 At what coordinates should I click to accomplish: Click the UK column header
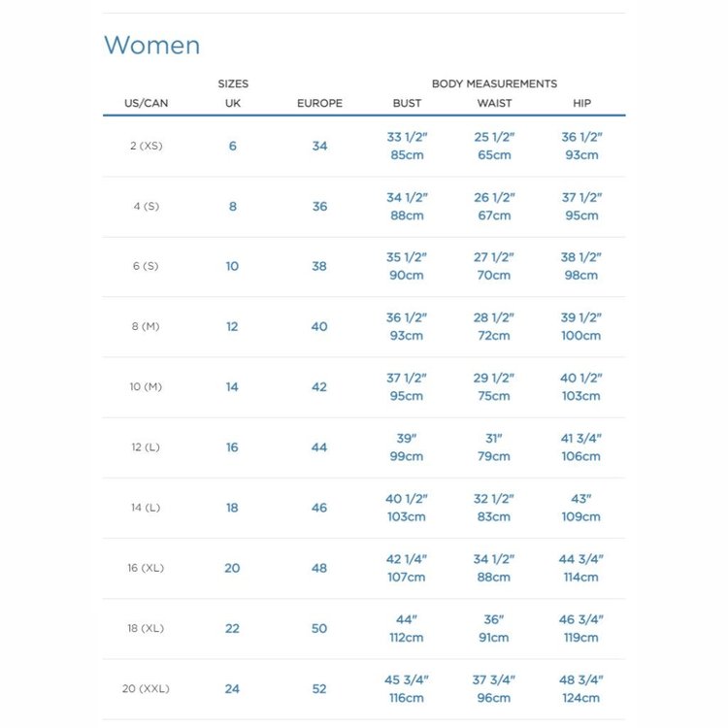pos(232,104)
